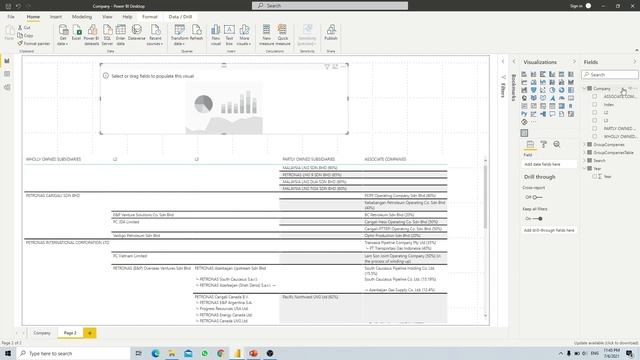
Task: Click the Fields pane search box
Action: [x=609, y=75]
